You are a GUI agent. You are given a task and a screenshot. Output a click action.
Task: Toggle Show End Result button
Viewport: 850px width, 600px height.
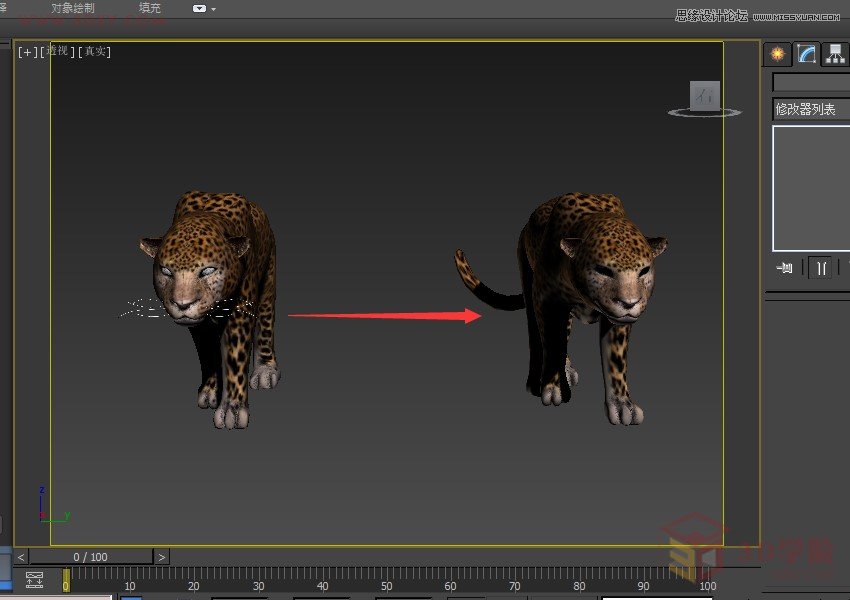[821, 267]
